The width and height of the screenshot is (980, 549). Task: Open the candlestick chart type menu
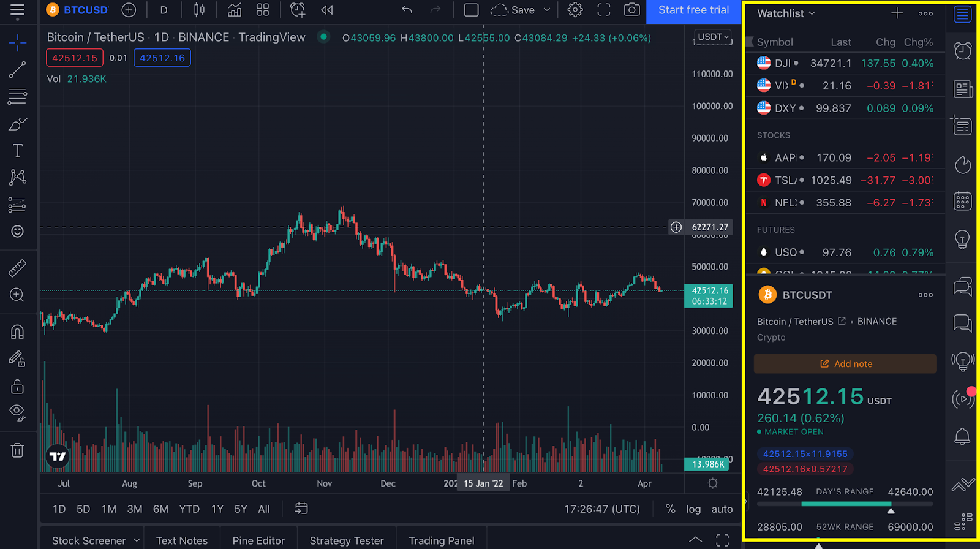click(199, 10)
